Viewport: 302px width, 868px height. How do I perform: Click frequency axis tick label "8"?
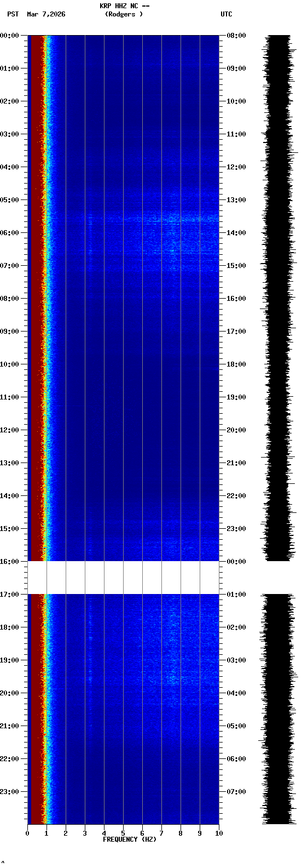(181, 833)
